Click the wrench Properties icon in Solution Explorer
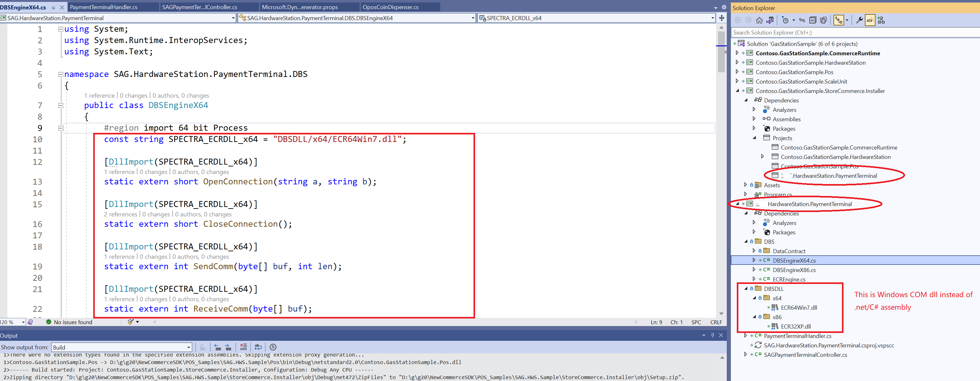 (859, 20)
